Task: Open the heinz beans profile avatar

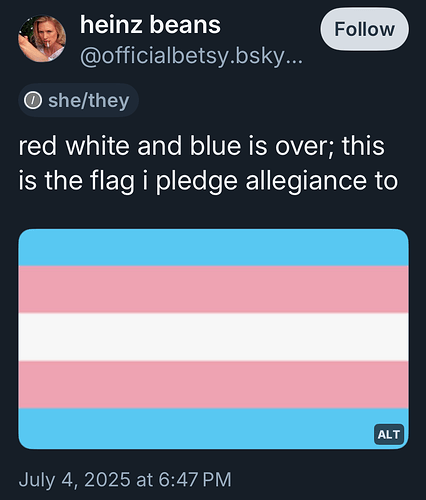Action: pyautogui.click(x=42, y=39)
